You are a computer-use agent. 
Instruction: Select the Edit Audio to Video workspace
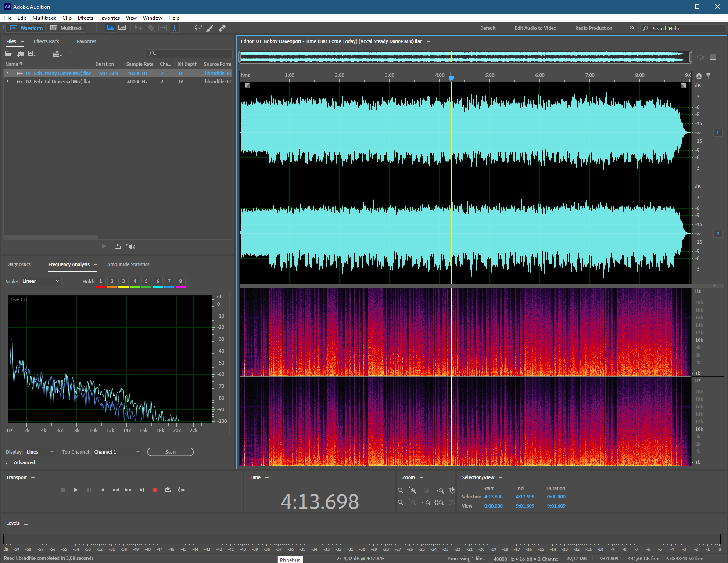click(x=535, y=28)
